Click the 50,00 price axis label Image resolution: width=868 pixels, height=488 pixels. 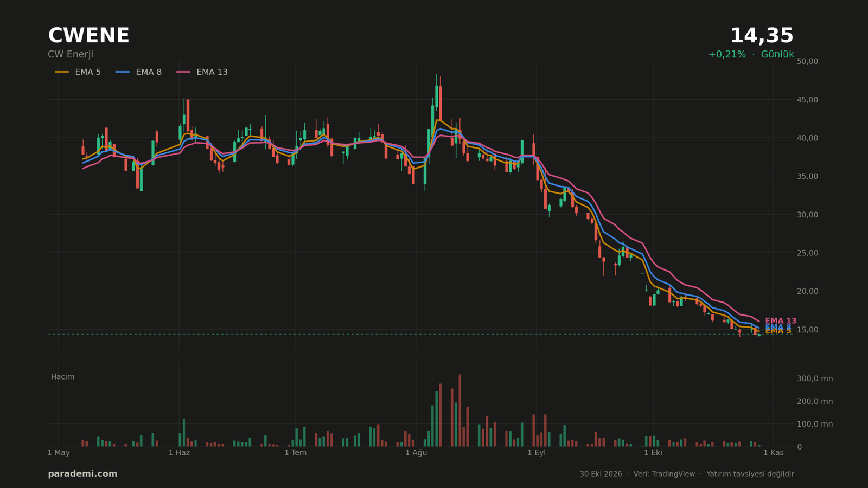click(x=807, y=61)
